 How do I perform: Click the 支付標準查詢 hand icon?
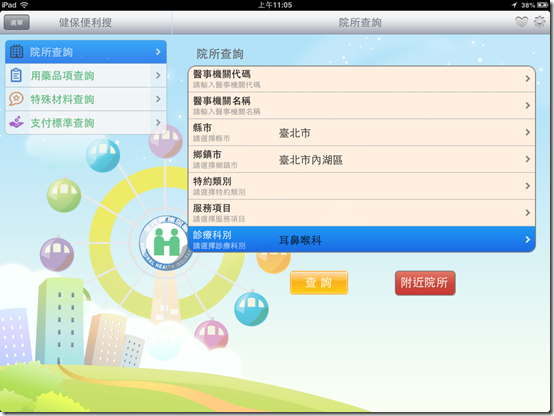pos(16,122)
